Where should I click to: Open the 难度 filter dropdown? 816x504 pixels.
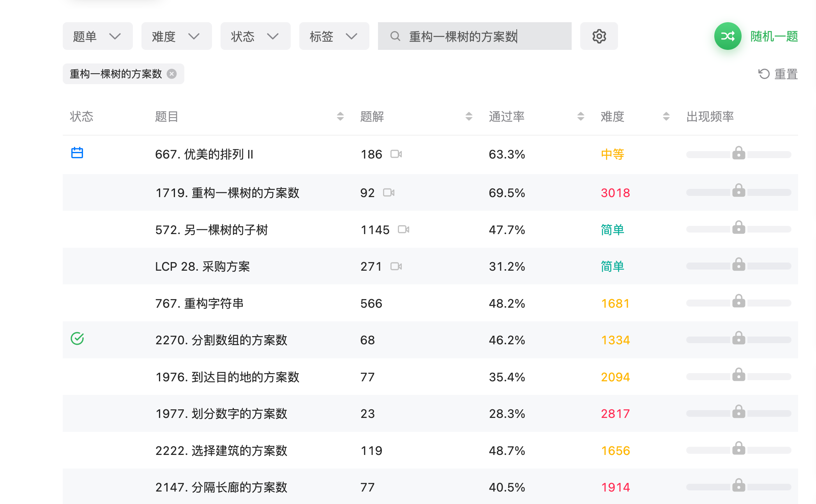click(176, 36)
